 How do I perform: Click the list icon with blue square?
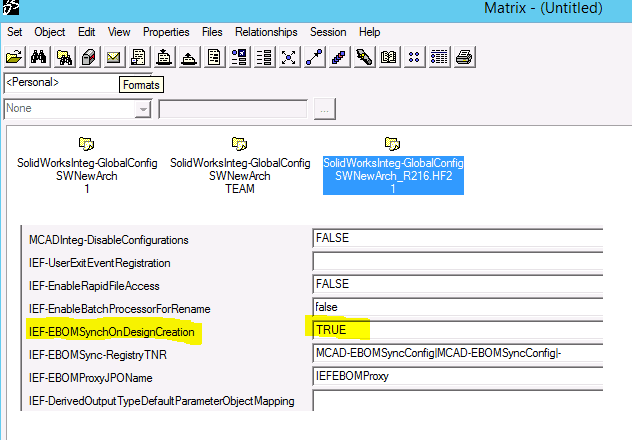(x=239, y=57)
